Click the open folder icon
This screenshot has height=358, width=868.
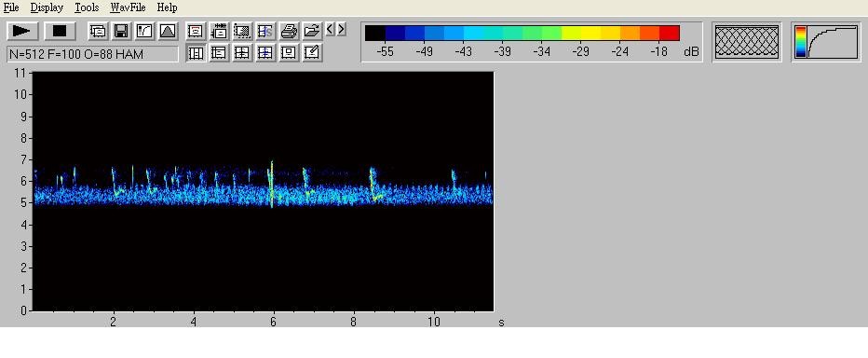pos(312,31)
